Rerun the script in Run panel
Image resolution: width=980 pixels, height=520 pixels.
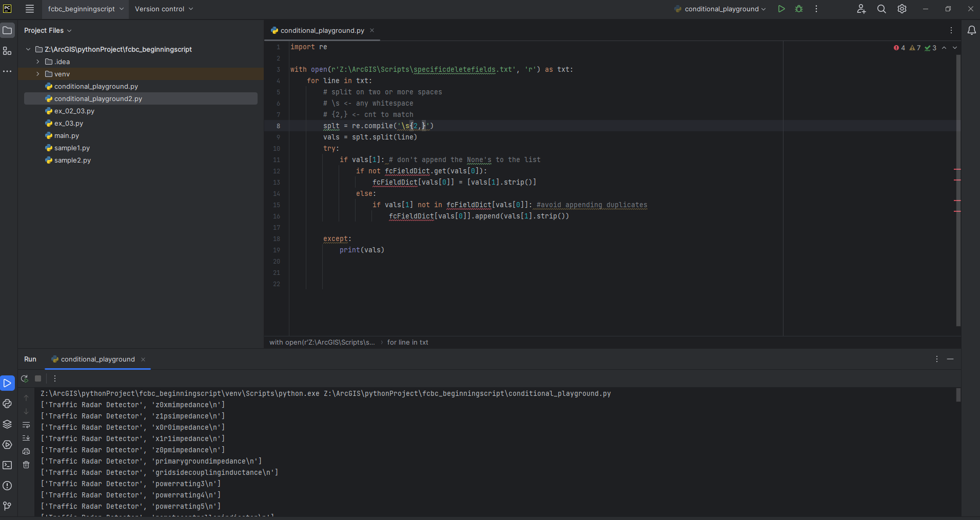click(25, 378)
